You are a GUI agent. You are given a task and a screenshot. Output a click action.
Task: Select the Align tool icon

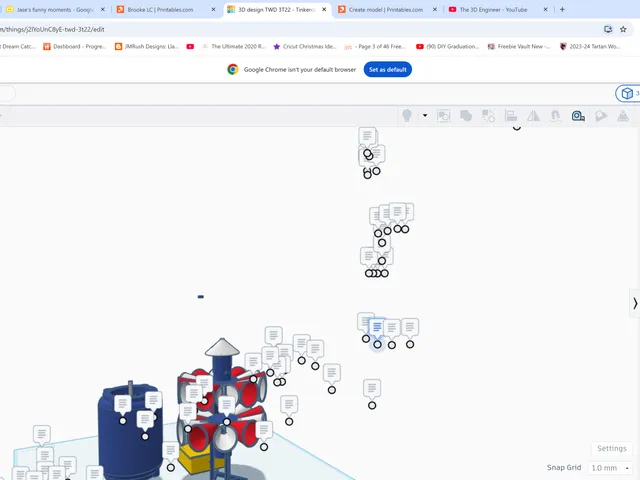tap(511, 116)
